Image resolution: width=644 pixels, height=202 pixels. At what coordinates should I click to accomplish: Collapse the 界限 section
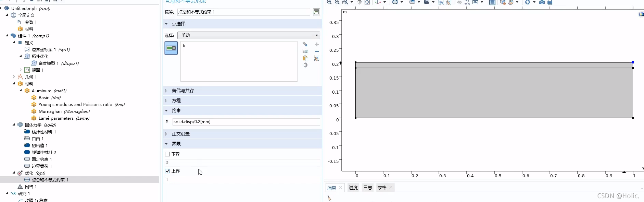166,144
